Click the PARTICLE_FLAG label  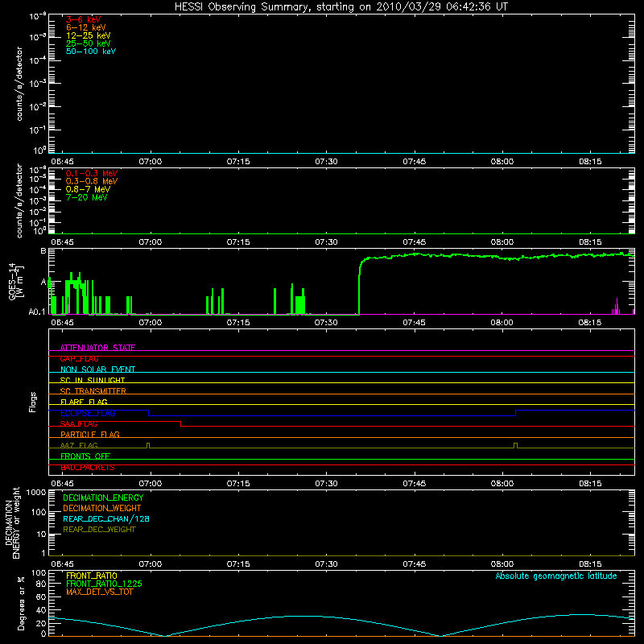click(90, 434)
